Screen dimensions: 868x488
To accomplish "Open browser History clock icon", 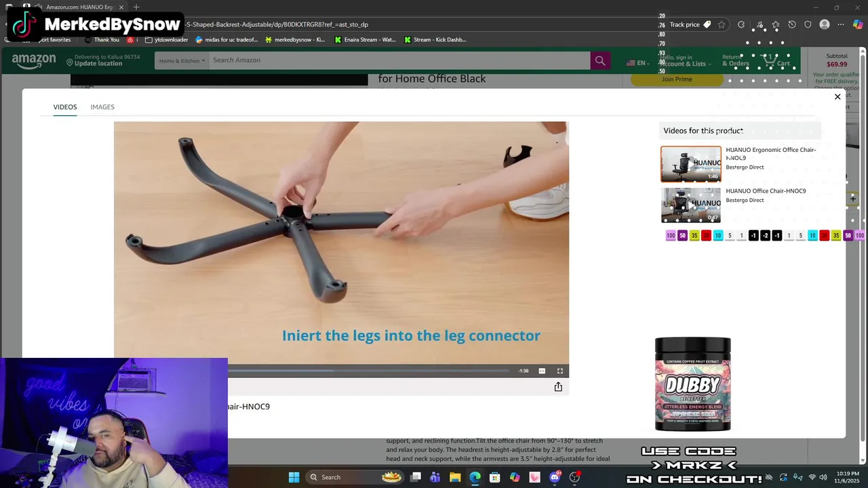I will 791,24.
